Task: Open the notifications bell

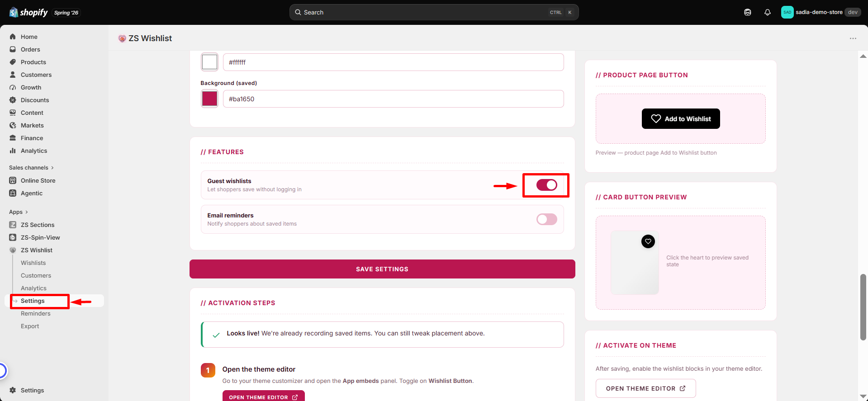Action: tap(768, 12)
